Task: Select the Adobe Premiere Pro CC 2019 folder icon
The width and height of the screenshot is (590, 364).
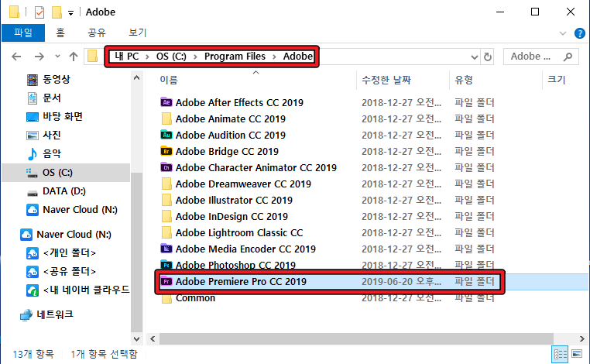Action: coord(166,281)
